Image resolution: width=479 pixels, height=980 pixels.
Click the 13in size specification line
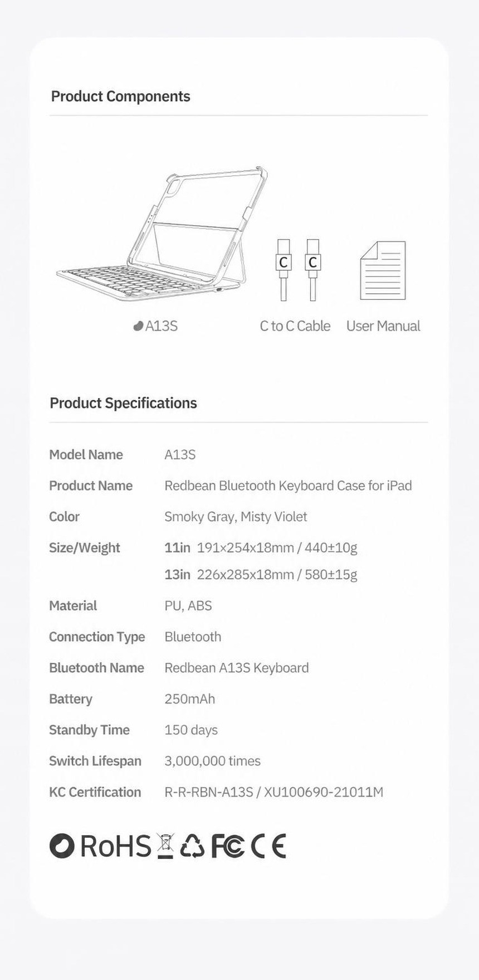tap(261, 575)
